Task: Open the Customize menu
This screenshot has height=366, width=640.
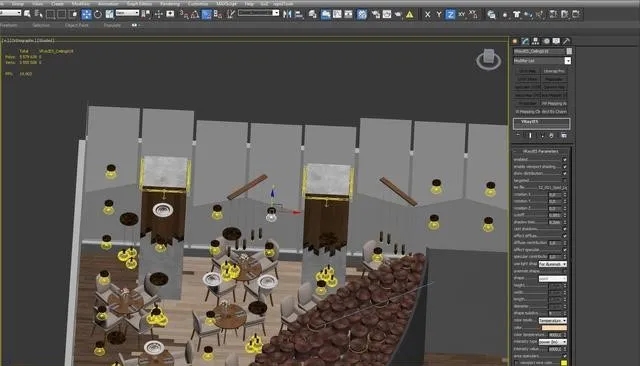Action: pos(198,4)
